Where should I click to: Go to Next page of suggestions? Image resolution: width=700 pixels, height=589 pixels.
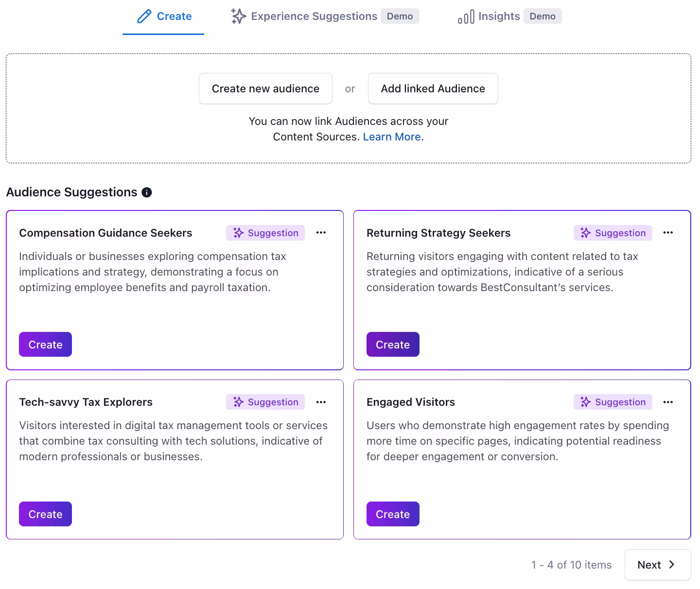(658, 565)
